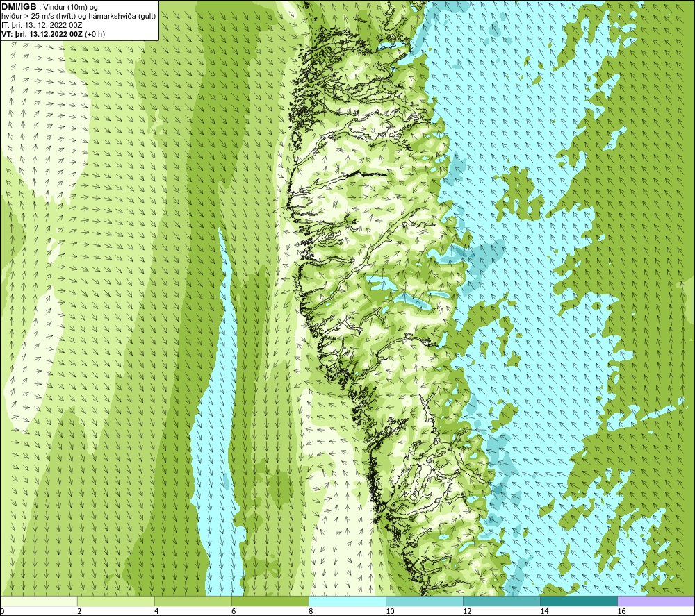Click the purple above-16 m/s legend swatch
Screen dimensions: 695x616
coord(656,601)
